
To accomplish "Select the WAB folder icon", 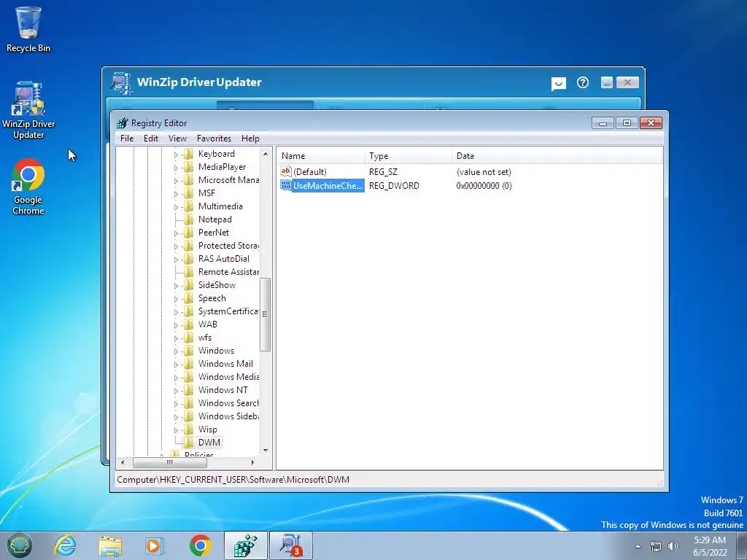I will [x=189, y=324].
